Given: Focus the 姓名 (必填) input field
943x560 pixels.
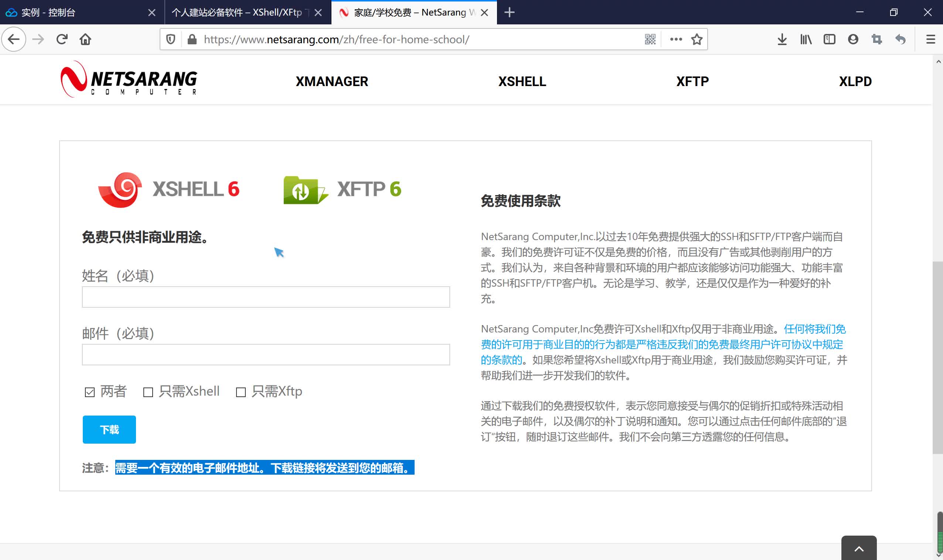Looking at the screenshot, I should pos(266,297).
